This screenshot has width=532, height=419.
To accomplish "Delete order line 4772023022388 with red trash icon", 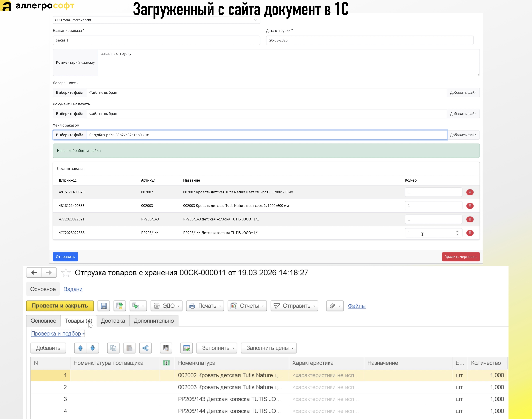I will click(470, 233).
